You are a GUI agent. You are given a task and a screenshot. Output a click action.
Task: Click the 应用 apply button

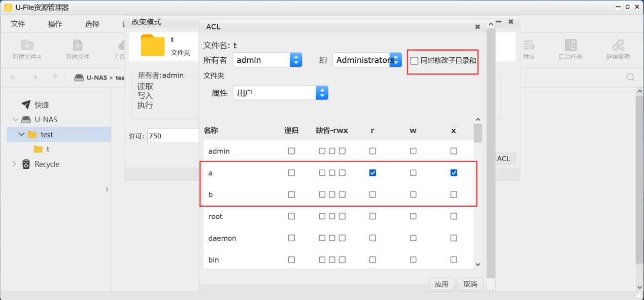pos(442,284)
